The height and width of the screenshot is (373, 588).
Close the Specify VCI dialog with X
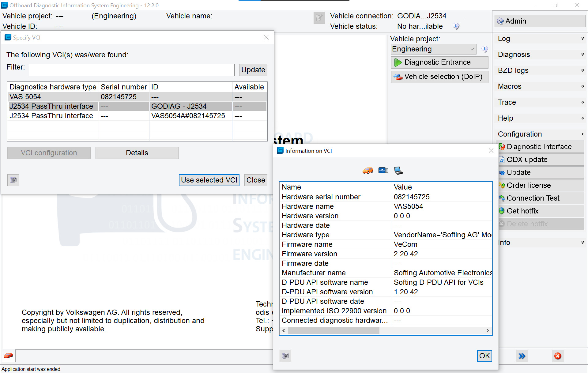(x=266, y=37)
